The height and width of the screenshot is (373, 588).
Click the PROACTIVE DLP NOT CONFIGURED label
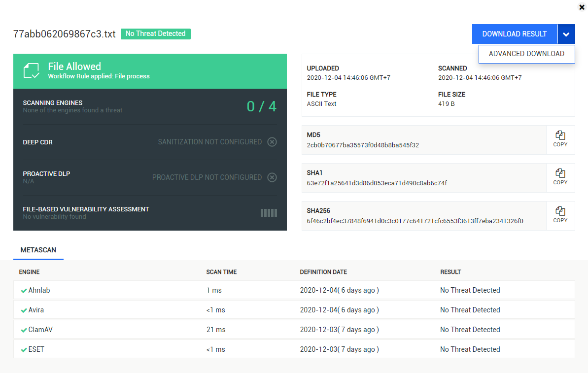207,177
